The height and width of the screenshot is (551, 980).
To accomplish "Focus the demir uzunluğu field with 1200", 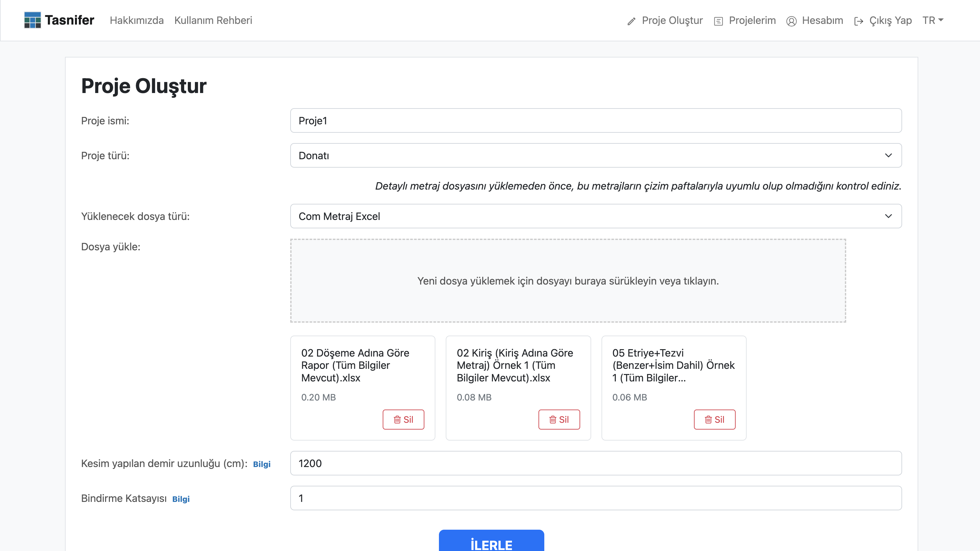I will click(596, 463).
